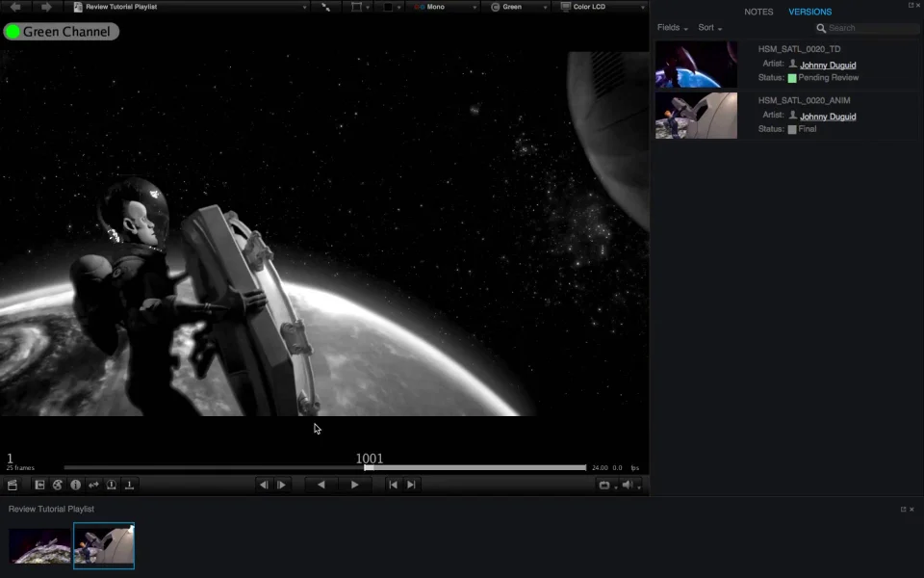
Task: Click the timeline playhead at frame 1001
Action: (369, 468)
